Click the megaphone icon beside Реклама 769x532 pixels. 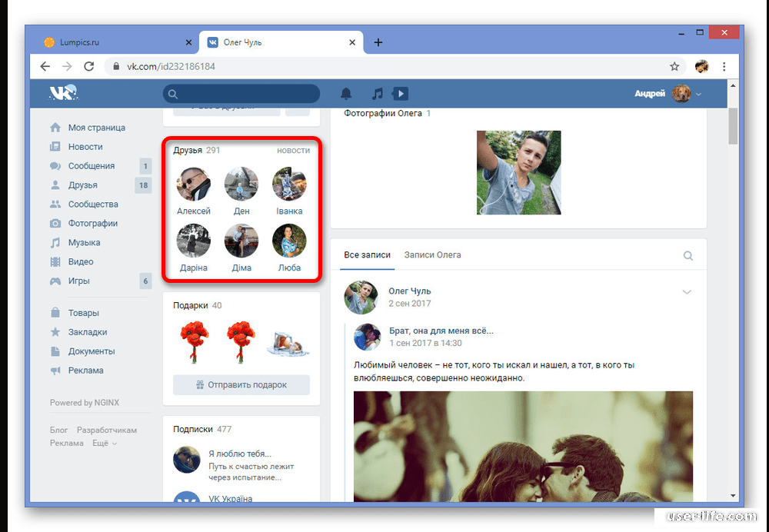[55, 371]
